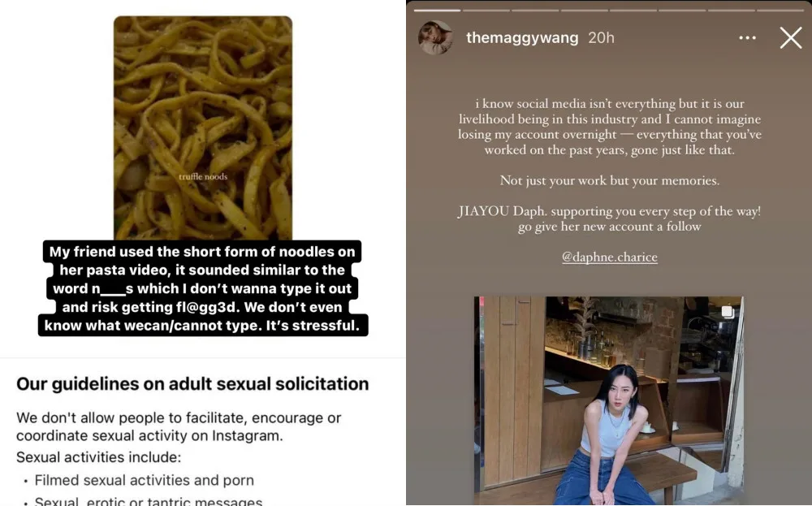Tap the black caption about noodles video
The height and width of the screenshot is (506, 812).
203,288
